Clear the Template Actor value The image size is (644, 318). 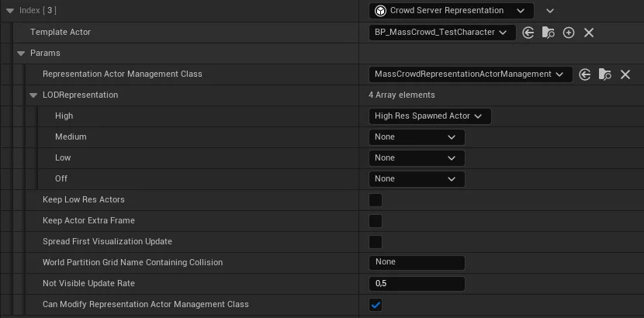[x=589, y=33]
